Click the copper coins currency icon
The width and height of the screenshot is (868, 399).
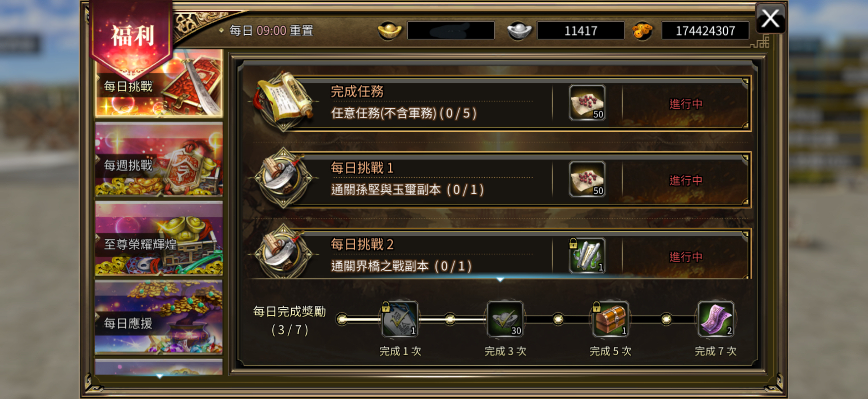pos(643,31)
